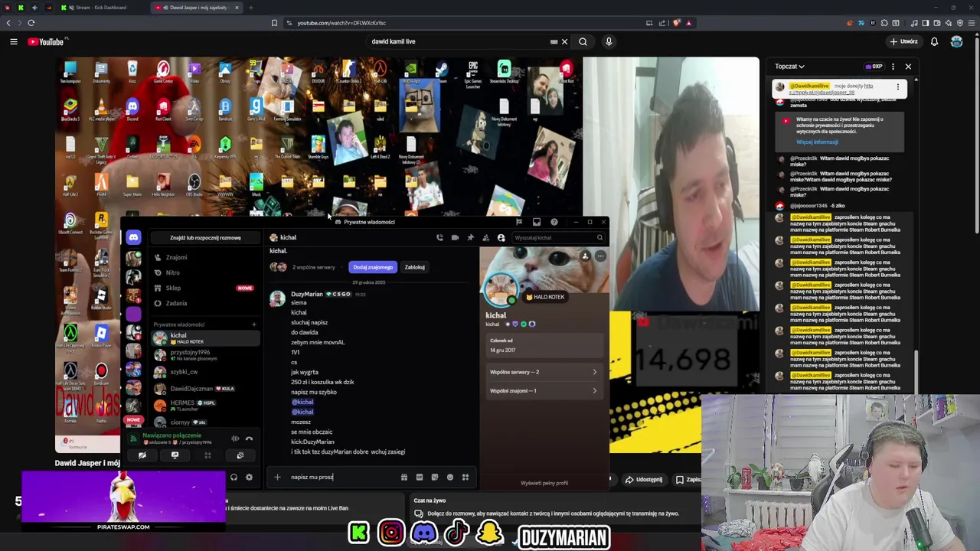Open pinned message options menu
This screenshot has width=980, height=551.
pyautogui.click(x=898, y=86)
